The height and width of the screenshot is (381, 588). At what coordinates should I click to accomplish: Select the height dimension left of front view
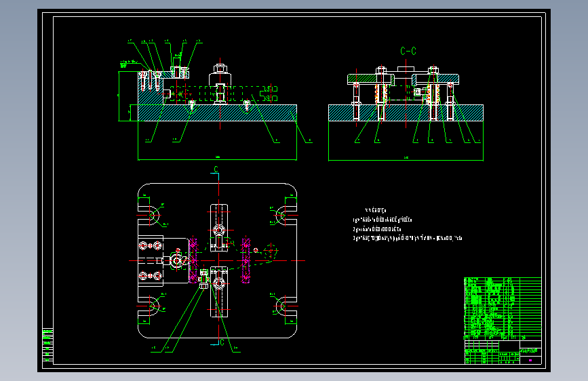coord(119,96)
